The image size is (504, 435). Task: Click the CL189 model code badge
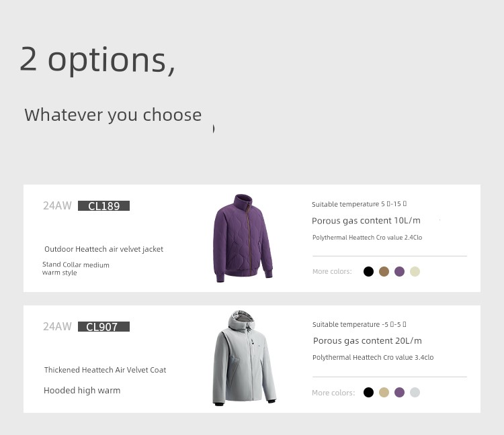click(x=103, y=206)
